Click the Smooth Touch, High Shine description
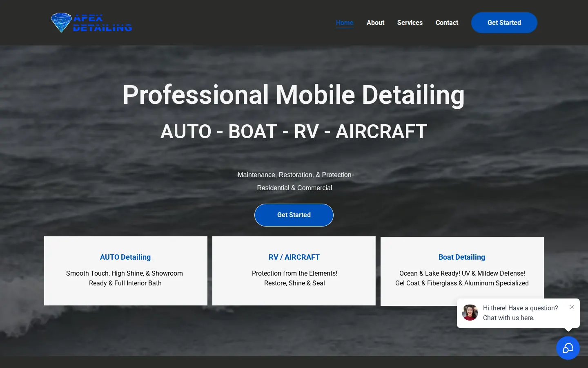Viewport: 588px width, 368px height. click(x=125, y=278)
